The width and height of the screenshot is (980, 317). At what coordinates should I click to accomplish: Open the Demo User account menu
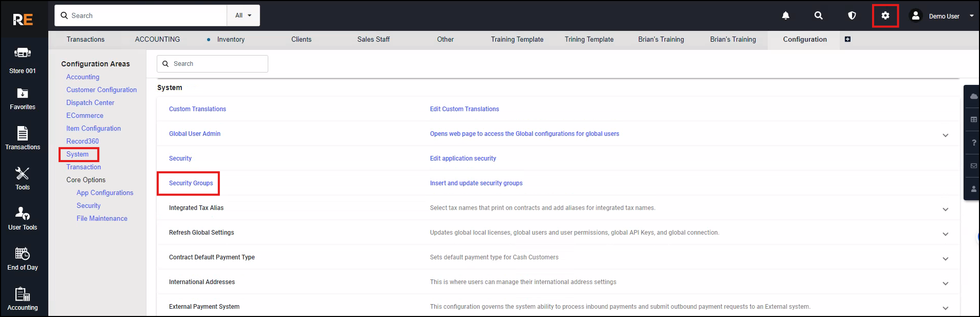point(944,16)
